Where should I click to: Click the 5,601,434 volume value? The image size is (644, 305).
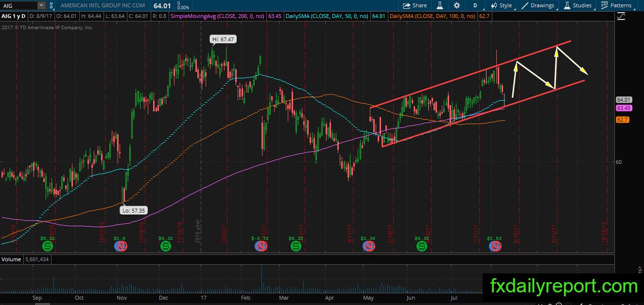coord(38,259)
